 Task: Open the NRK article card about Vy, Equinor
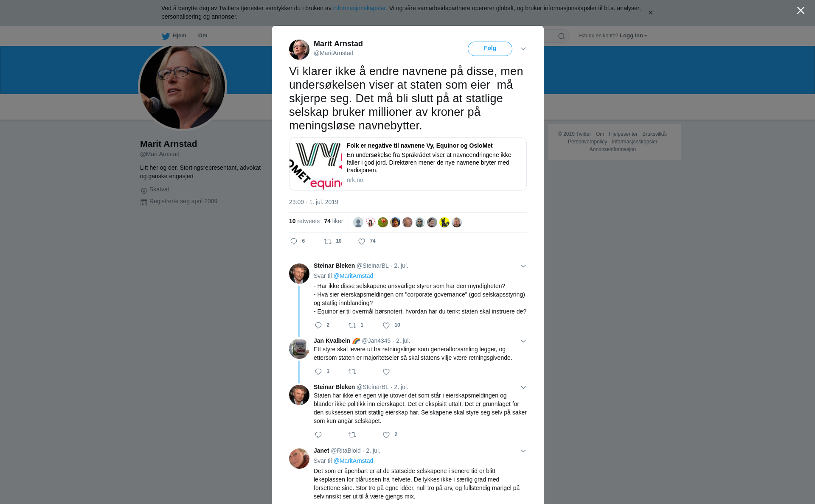(407, 164)
